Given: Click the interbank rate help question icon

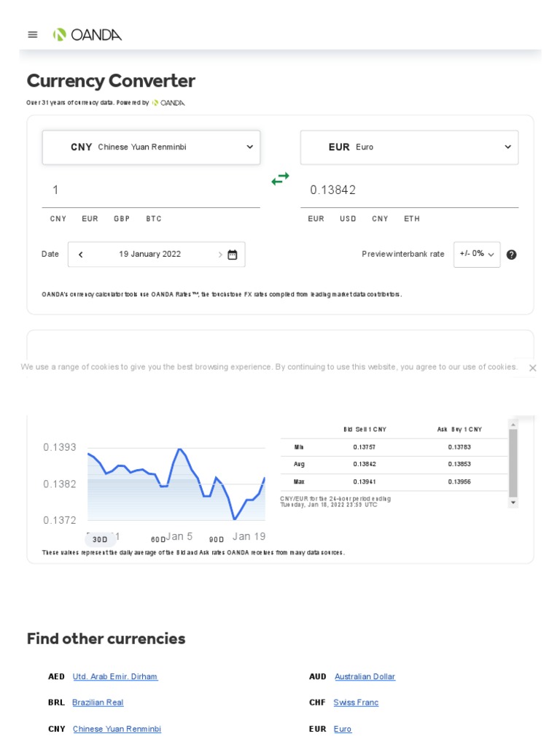Looking at the screenshot, I should pyautogui.click(x=511, y=255).
